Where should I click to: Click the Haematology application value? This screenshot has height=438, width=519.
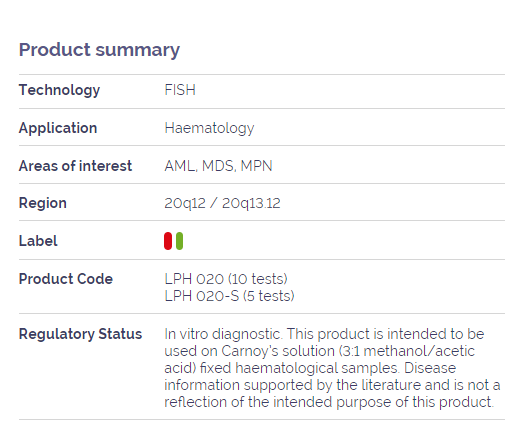point(209,128)
